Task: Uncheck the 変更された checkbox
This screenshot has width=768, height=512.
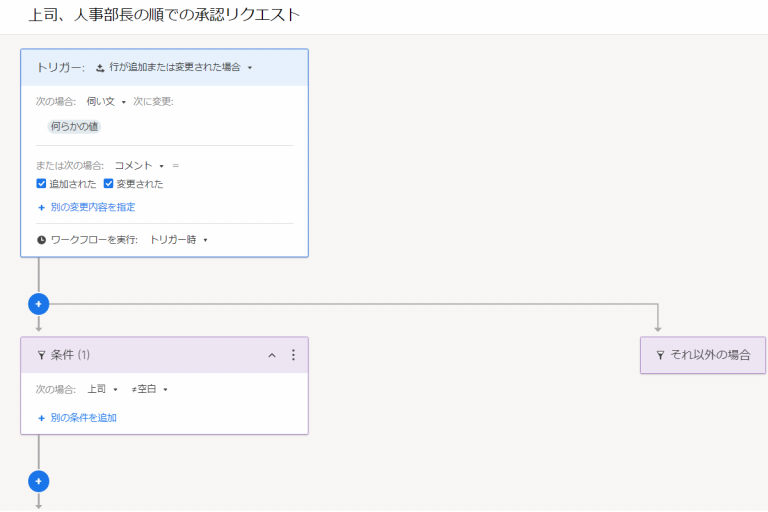Action: (x=109, y=184)
